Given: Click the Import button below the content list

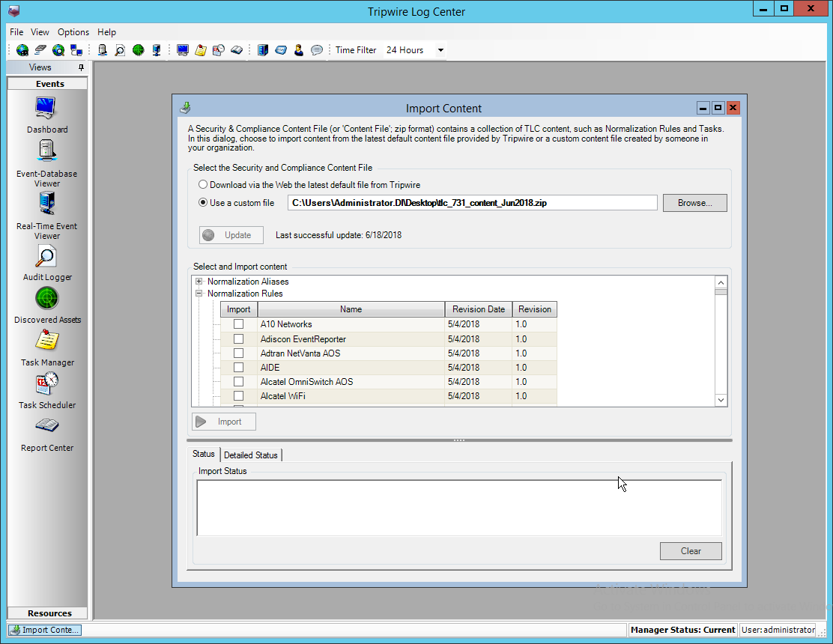Looking at the screenshot, I should click(224, 422).
